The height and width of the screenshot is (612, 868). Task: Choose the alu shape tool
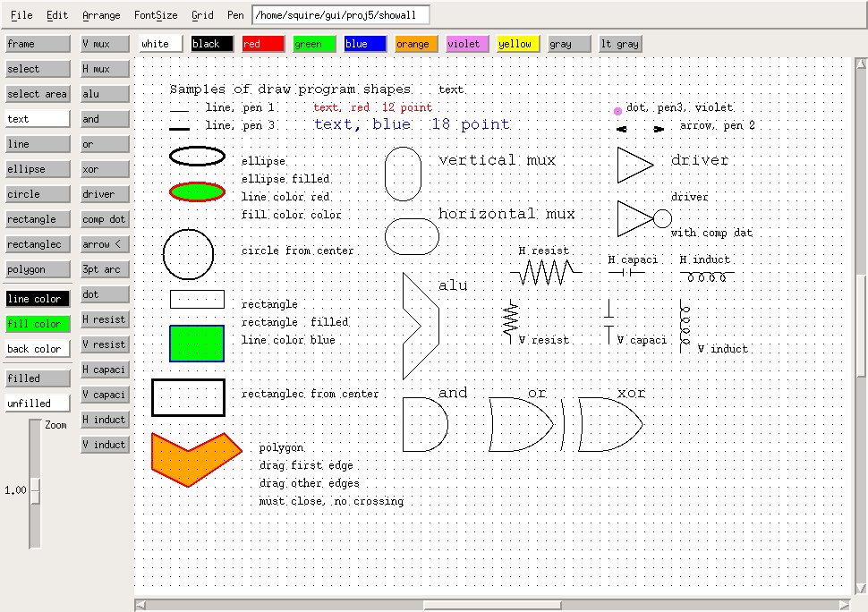106,94
